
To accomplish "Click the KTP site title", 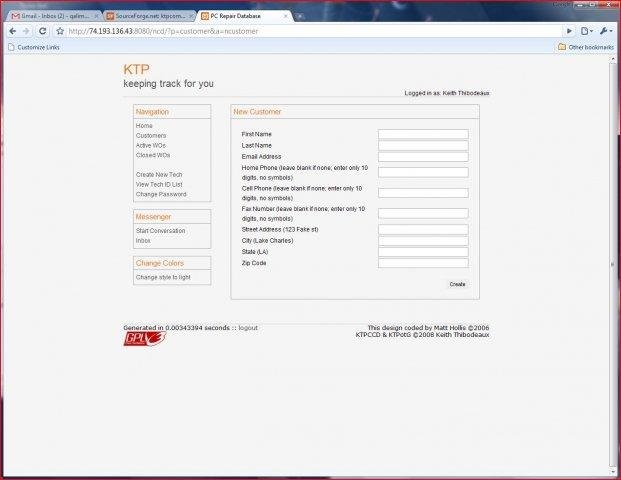I will point(136,69).
